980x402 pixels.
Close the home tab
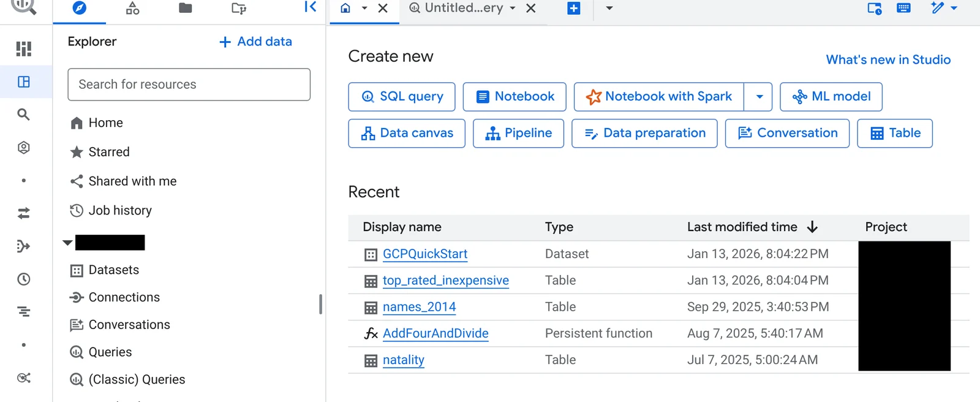pyautogui.click(x=383, y=8)
